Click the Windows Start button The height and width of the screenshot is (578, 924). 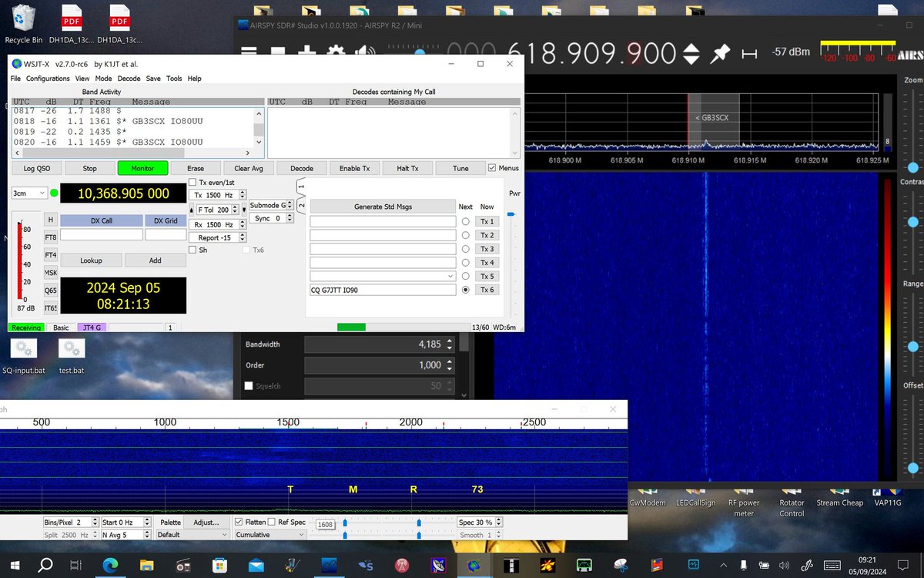(15, 565)
